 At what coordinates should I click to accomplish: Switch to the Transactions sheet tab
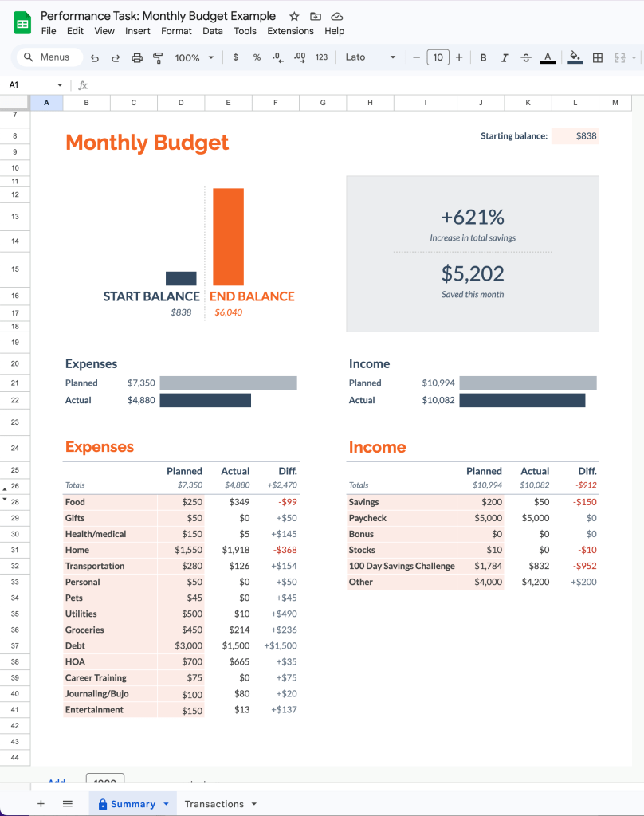[214, 804]
